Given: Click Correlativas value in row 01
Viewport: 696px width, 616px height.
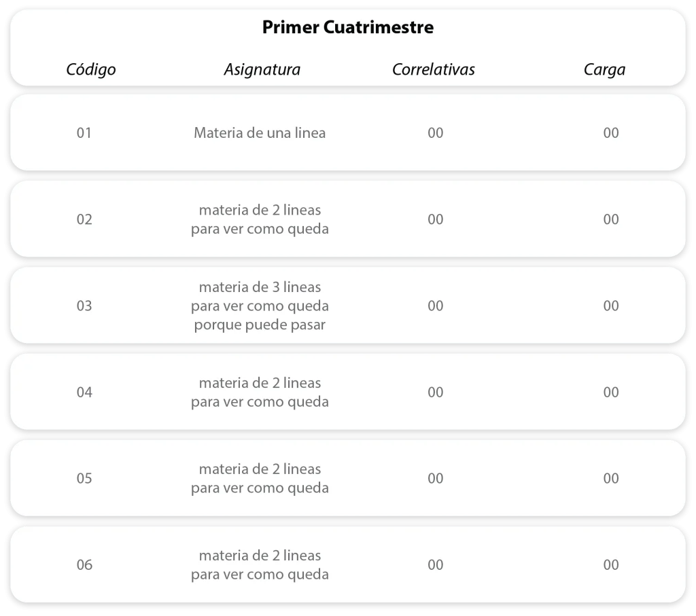Looking at the screenshot, I should point(436,132).
